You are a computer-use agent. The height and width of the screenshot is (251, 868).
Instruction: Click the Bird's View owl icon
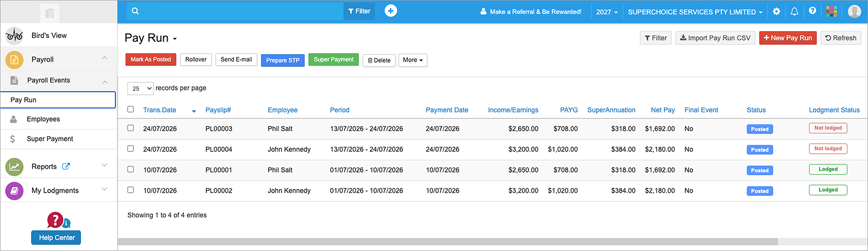click(14, 36)
